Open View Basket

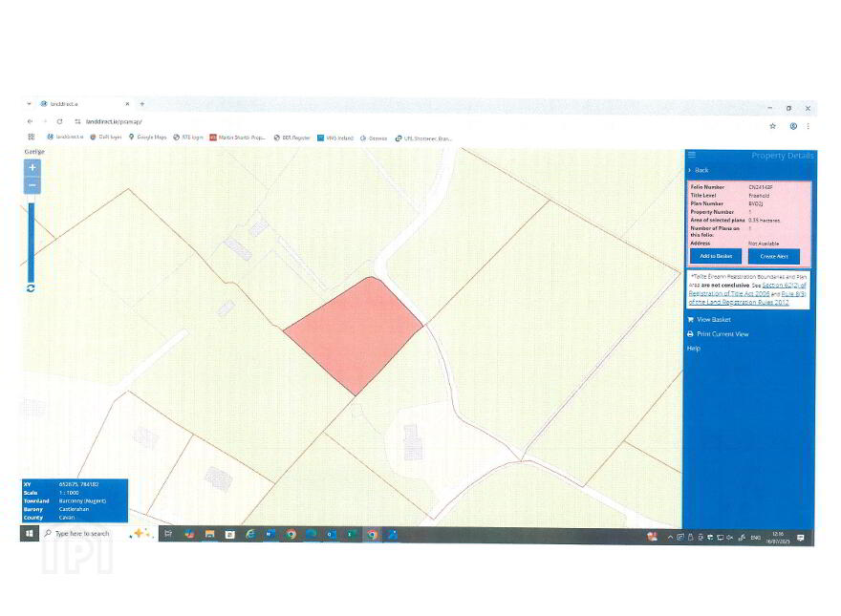(x=709, y=320)
